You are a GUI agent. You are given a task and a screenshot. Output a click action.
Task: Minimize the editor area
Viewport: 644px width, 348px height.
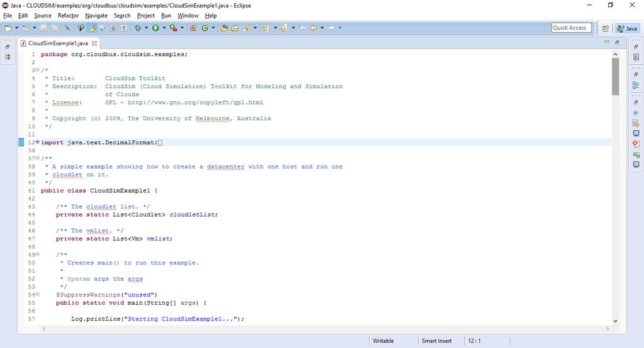point(607,42)
